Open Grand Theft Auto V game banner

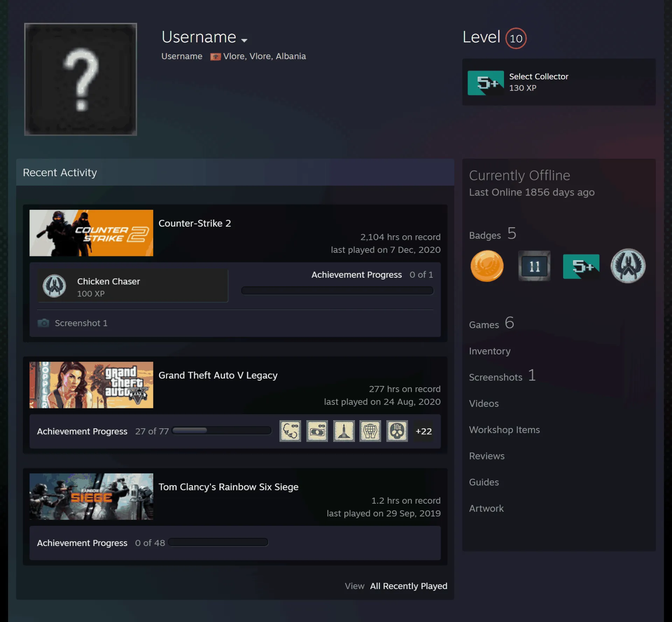pyautogui.click(x=91, y=385)
